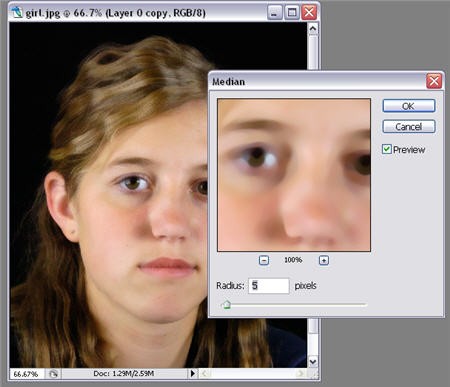Zoom in the Median preview with plus
The width and height of the screenshot is (450, 387).
pyautogui.click(x=324, y=260)
